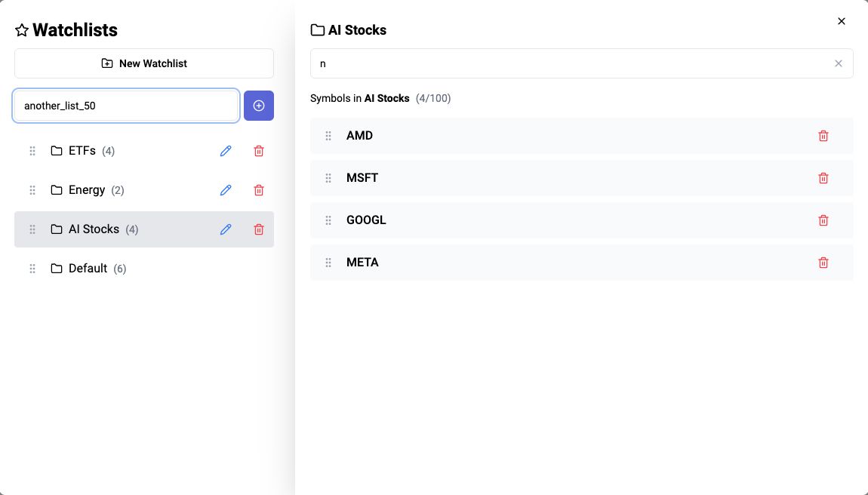Click the add watchlist plus icon button
The width and height of the screenshot is (868, 495).
258,106
